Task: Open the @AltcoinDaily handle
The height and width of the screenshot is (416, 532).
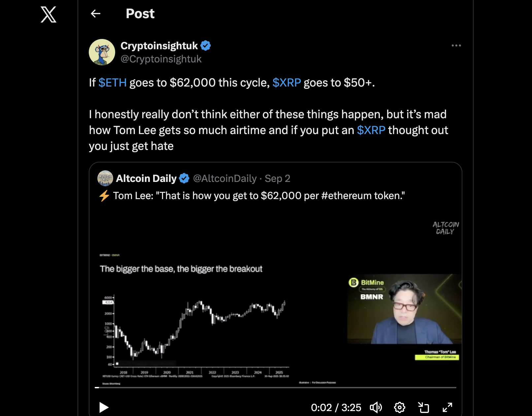Action: 225,179
